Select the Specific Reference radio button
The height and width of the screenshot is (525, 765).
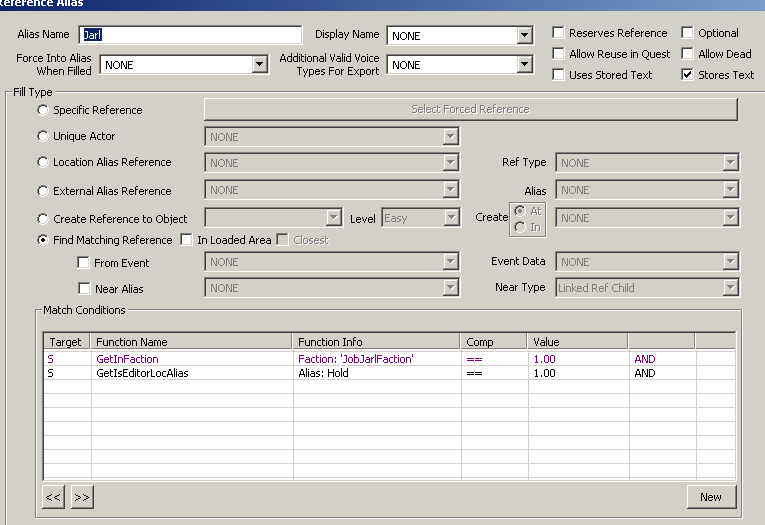click(43, 110)
